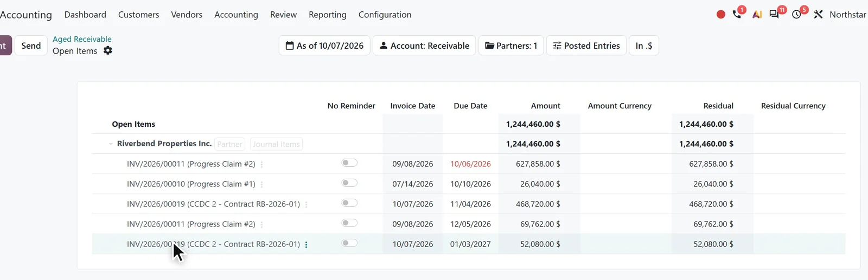Collapse the Riverbend Properties Inc. group

click(x=111, y=144)
